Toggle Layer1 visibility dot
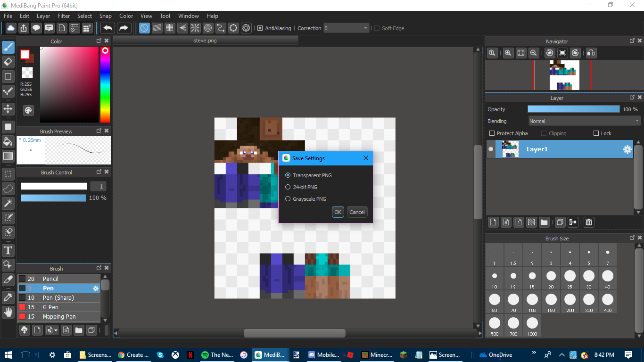Image resolution: width=644 pixels, height=362 pixels. tap(491, 149)
